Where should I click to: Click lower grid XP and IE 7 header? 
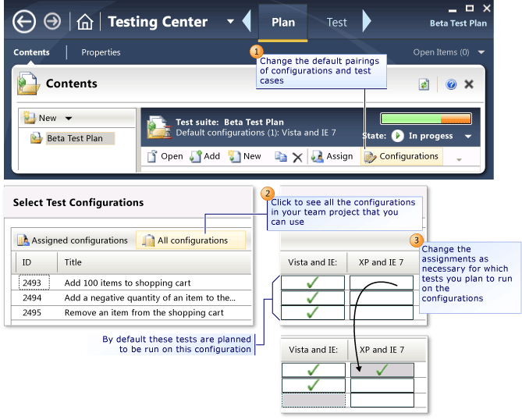(x=382, y=350)
